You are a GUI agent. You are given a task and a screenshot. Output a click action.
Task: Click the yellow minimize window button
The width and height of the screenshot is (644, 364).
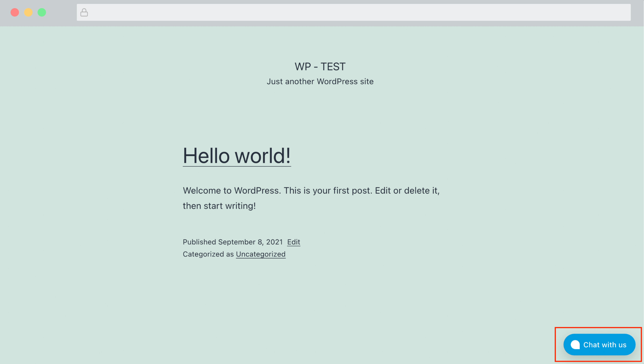click(x=28, y=12)
